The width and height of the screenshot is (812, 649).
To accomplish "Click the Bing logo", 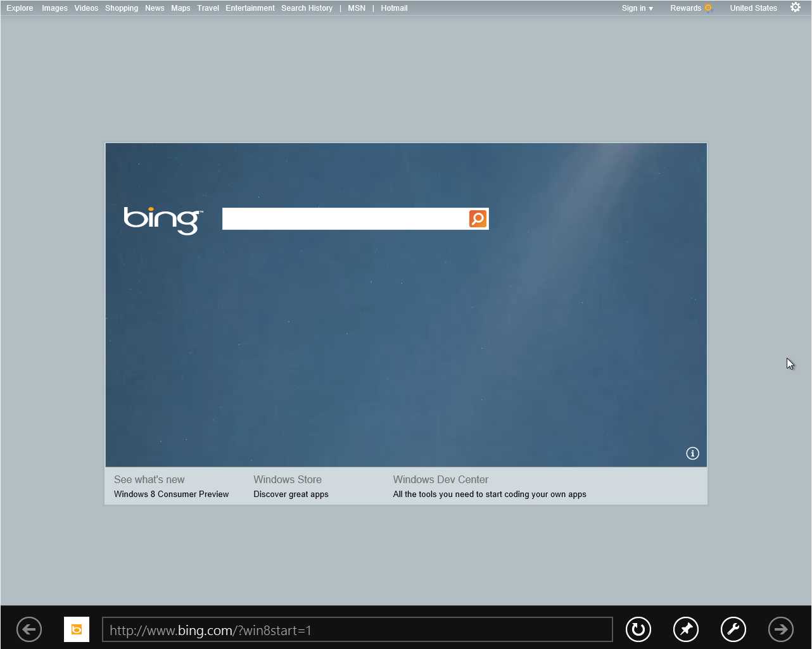I will [163, 220].
